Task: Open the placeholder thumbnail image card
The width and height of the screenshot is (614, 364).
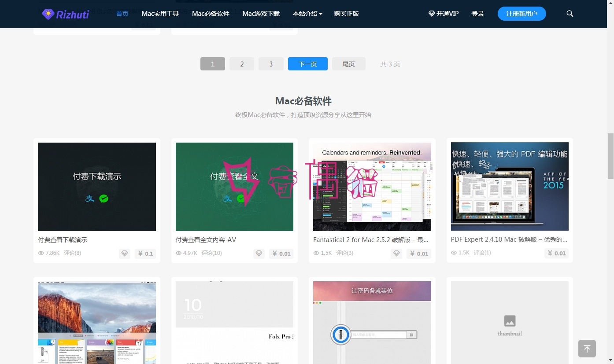Action: pos(510,323)
